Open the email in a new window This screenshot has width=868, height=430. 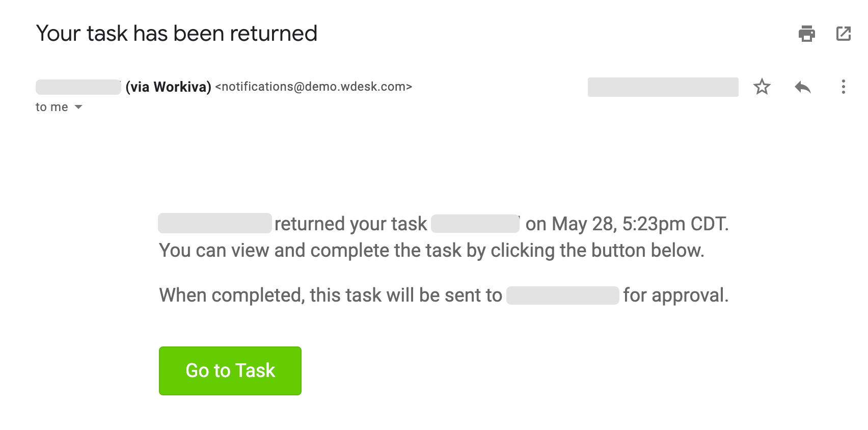click(x=844, y=34)
